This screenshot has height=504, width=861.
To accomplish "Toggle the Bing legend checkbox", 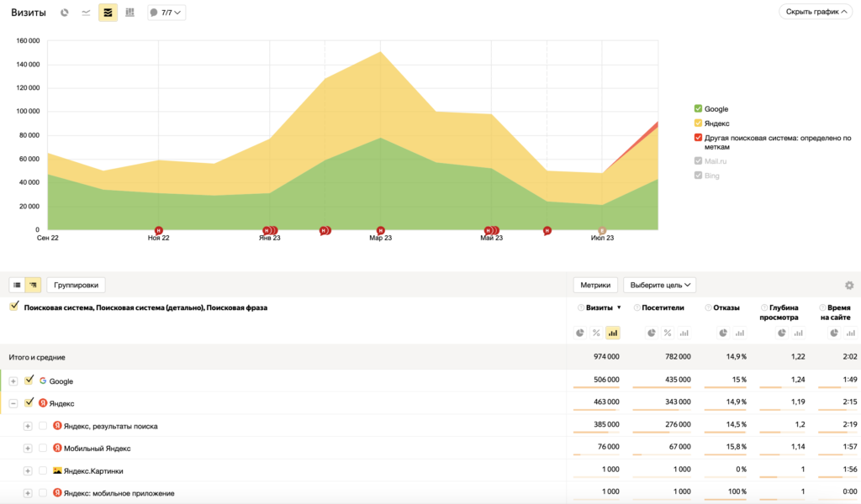I will pyautogui.click(x=698, y=176).
